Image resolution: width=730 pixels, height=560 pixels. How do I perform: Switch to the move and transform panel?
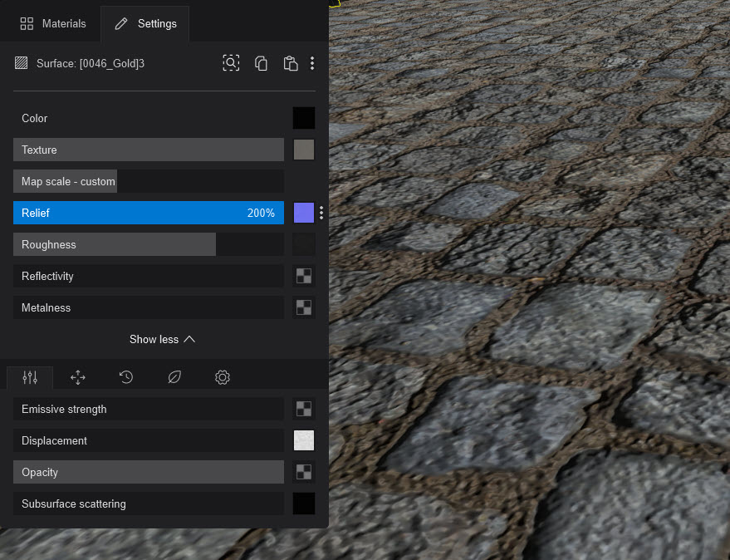[x=77, y=377]
